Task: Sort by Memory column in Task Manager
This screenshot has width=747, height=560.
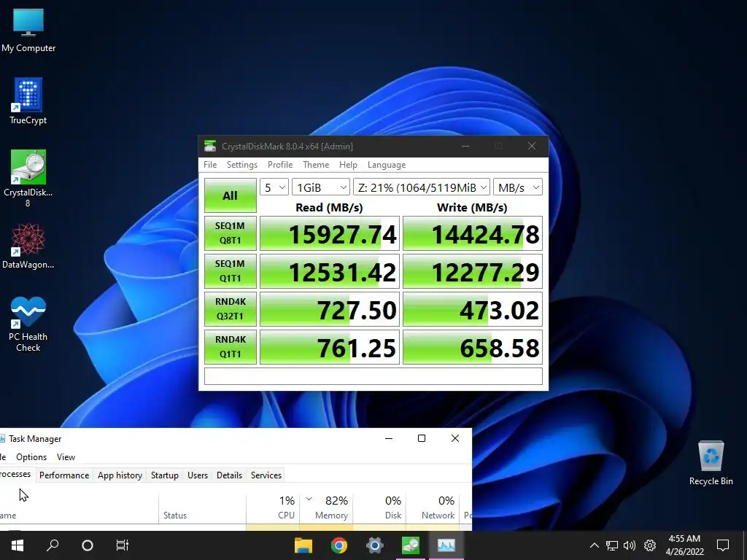Action: tap(326, 507)
